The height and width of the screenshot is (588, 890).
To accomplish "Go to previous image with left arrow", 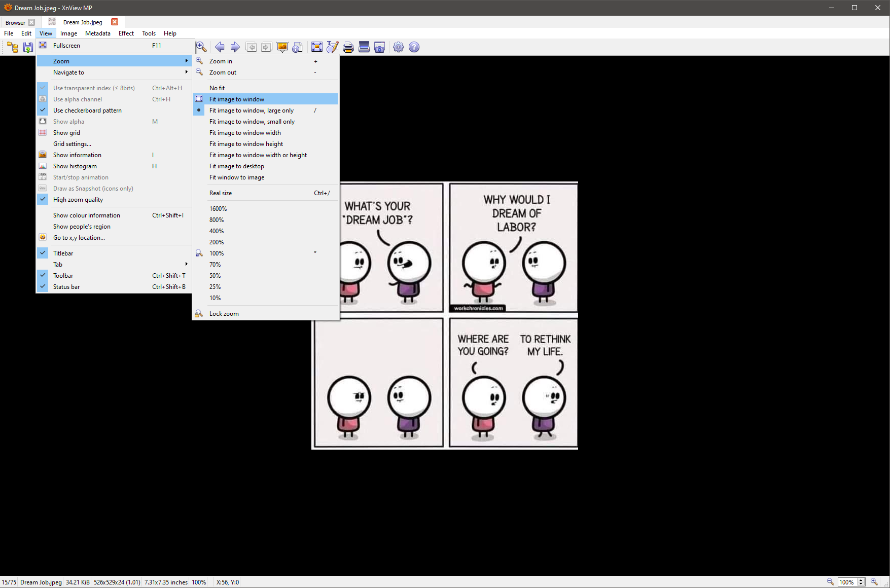I will tap(220, 47).
